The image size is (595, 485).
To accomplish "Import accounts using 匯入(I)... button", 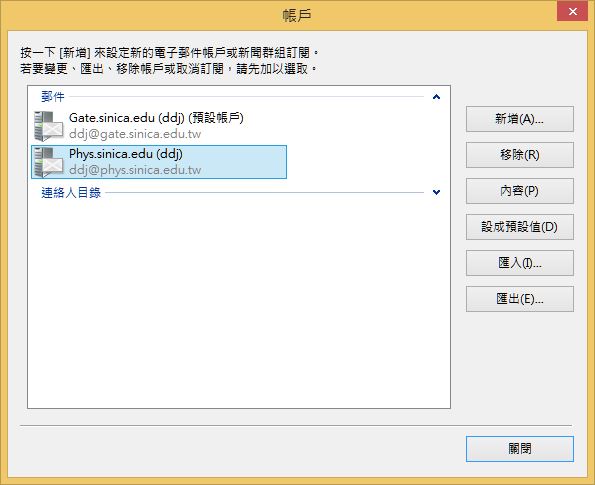I will coord(519,263).
